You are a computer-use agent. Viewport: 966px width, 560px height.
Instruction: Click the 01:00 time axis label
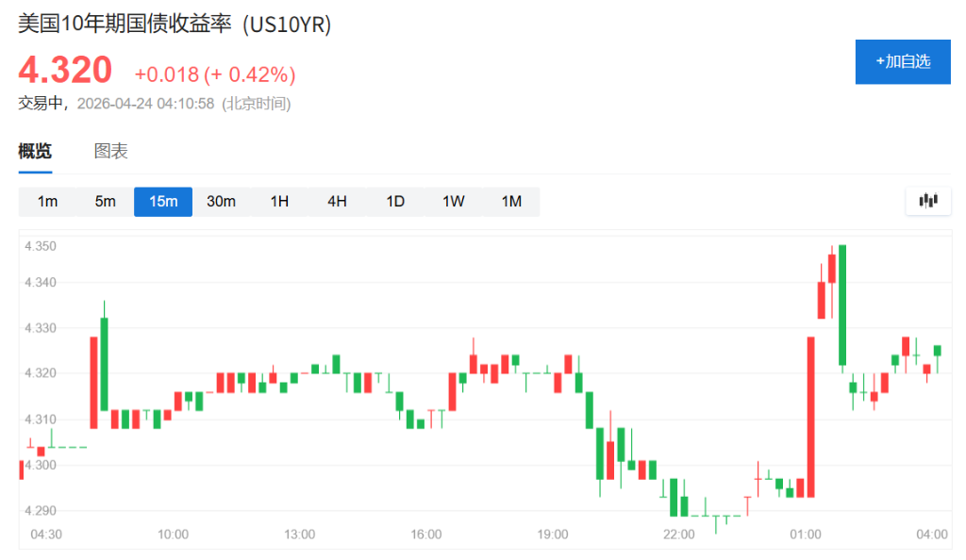[x=806, y=535]
